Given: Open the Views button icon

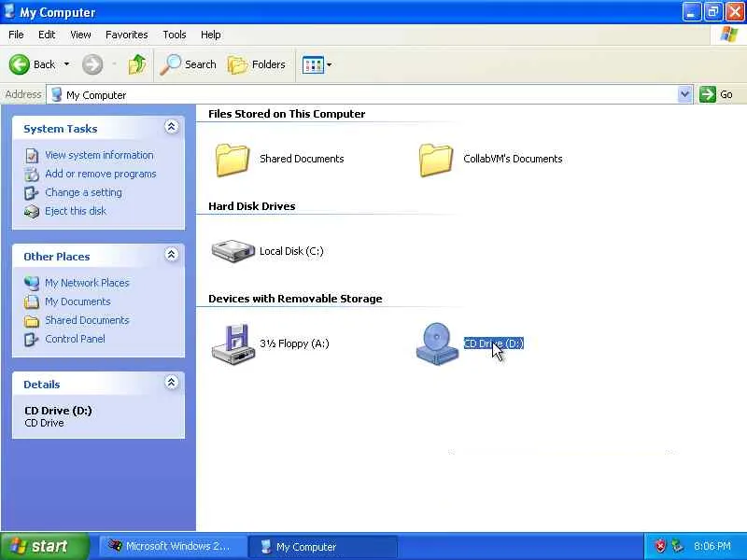Looking at the screenshot, I should 313,64.
